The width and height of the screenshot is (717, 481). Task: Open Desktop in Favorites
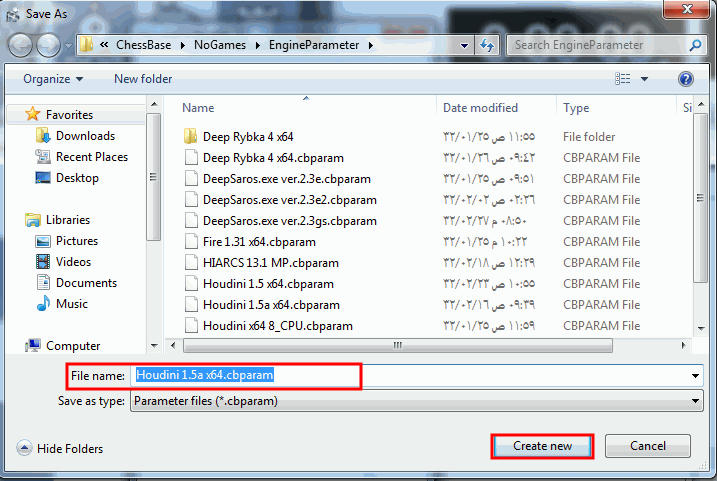point(77,178)
